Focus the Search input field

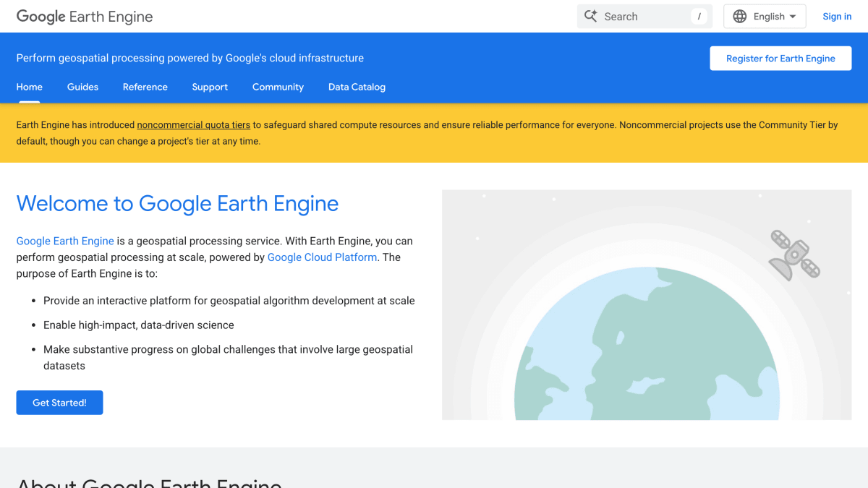pos(644,17)
